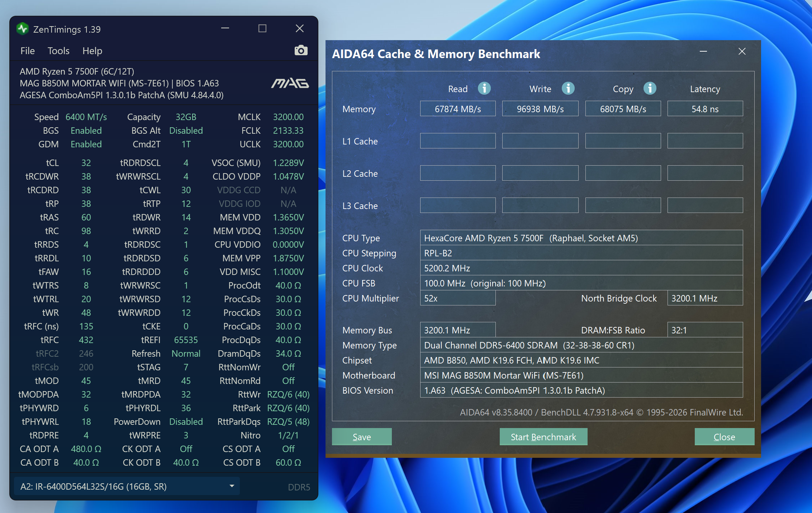Click the Read info icon in AIDA64
Viewport: 812px width, 513px height.
pyautogui.click(x=484, y=88)
